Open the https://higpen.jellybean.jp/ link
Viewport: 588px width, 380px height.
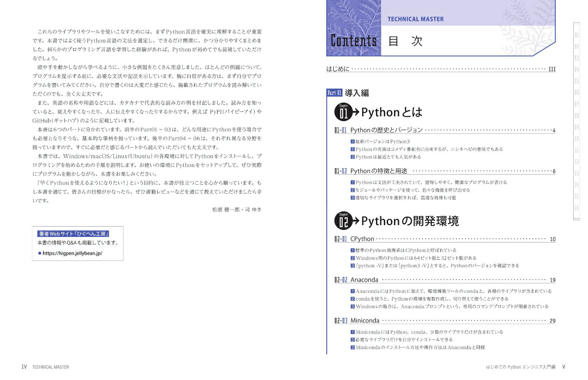click(x=72, y=253)
